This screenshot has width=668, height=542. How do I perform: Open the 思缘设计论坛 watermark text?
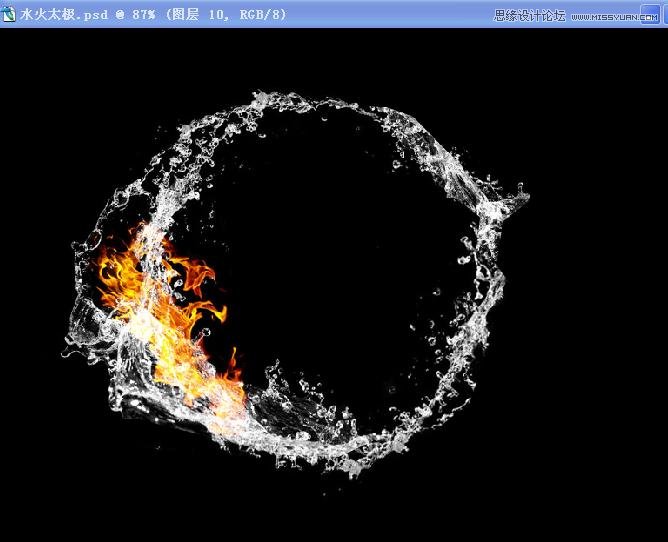tap(530, 15)
